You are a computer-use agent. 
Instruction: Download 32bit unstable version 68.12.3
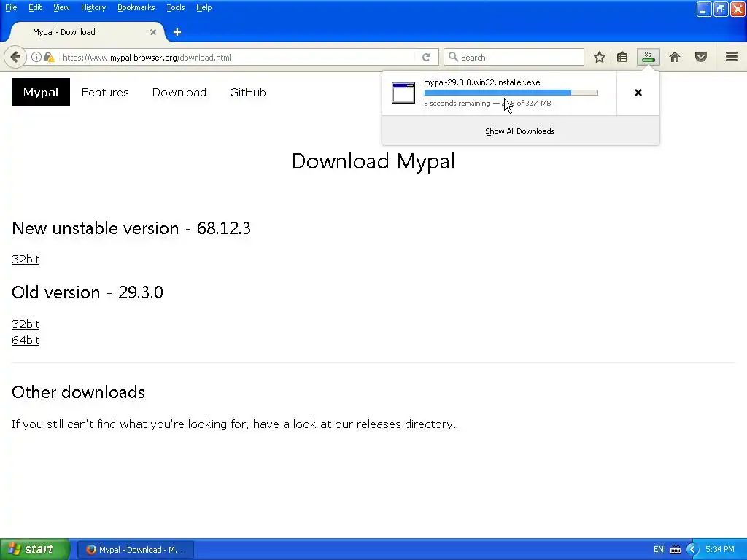click(x=26, y=259)
